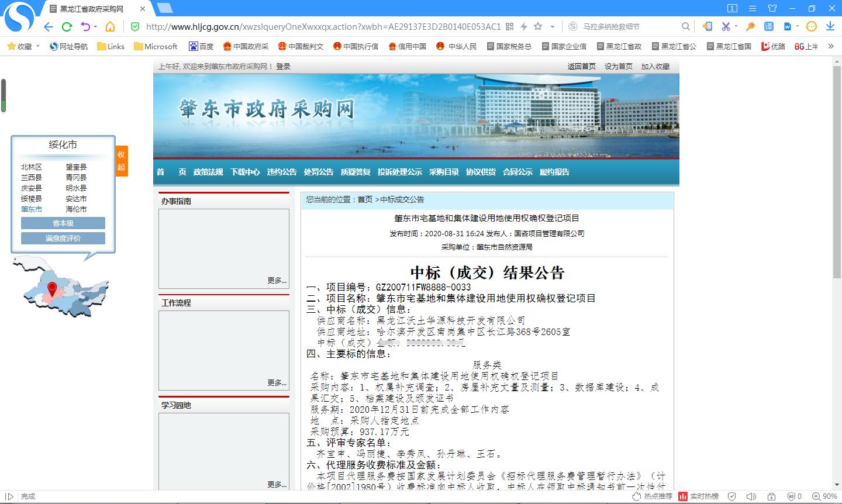Click the search magnifier icon
Image resolution: width=842 pixels, height=504 pixels.
pos(686,26)
